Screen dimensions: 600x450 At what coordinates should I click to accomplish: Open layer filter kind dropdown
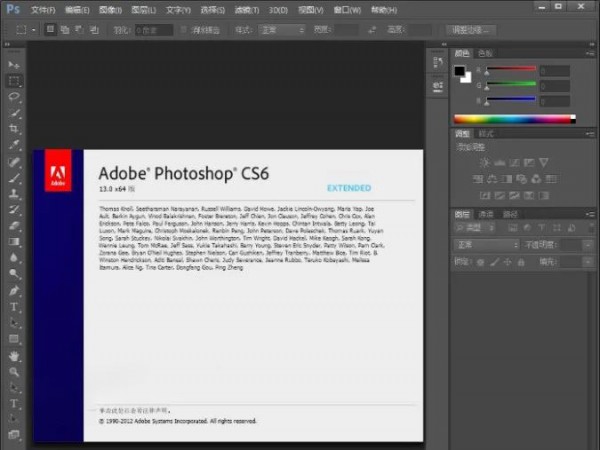475,228
